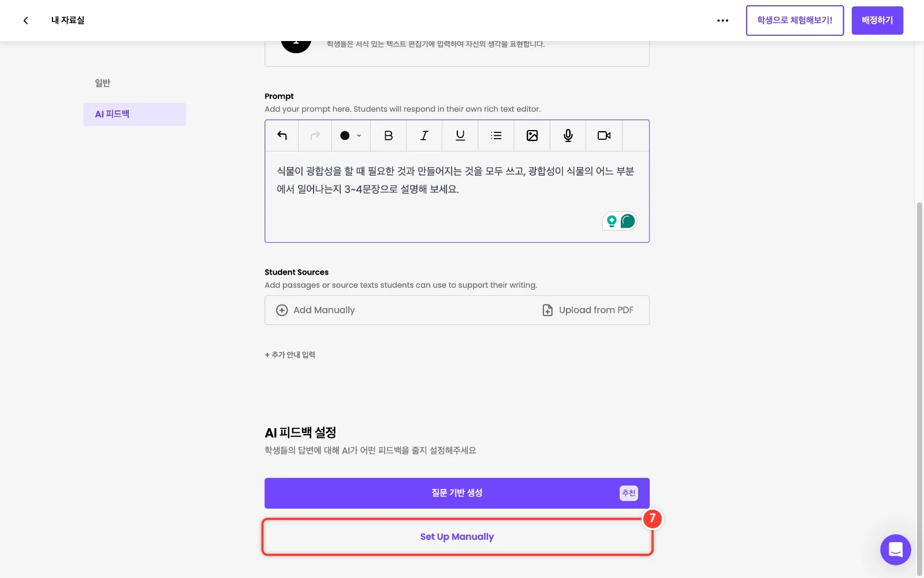Click the 'Prompt' label above the editor

(x=279, y=97)
